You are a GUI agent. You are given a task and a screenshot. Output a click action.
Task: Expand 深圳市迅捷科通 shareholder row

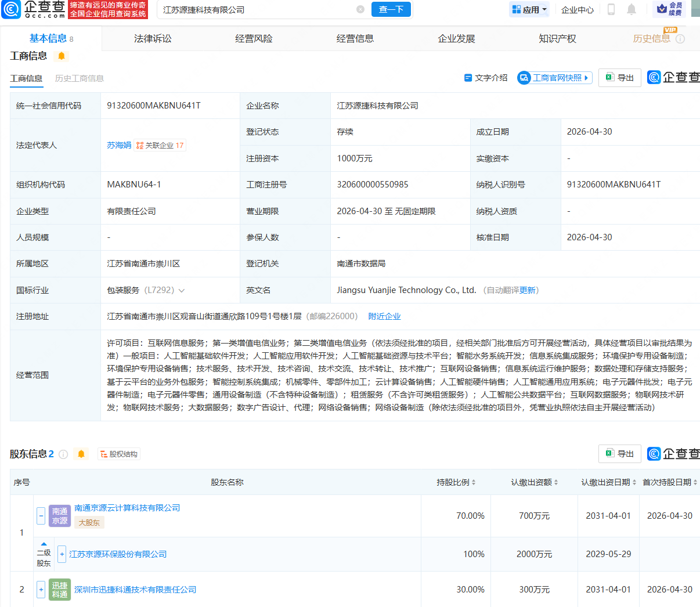point(41,590)
